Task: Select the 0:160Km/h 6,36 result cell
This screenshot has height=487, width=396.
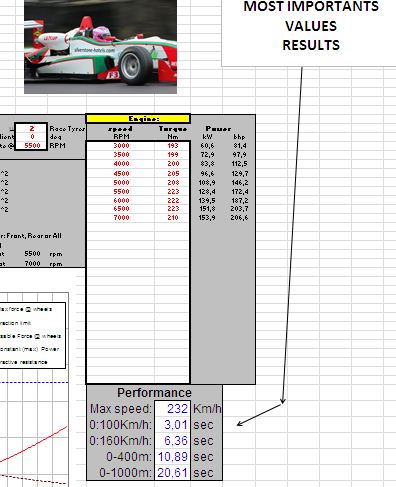Action: point(172,441)
